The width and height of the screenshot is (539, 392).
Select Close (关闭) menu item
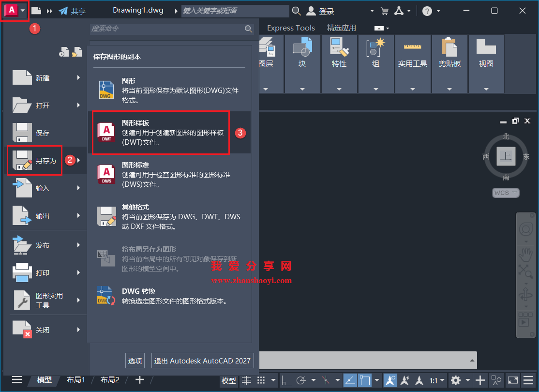pos(46,330)
